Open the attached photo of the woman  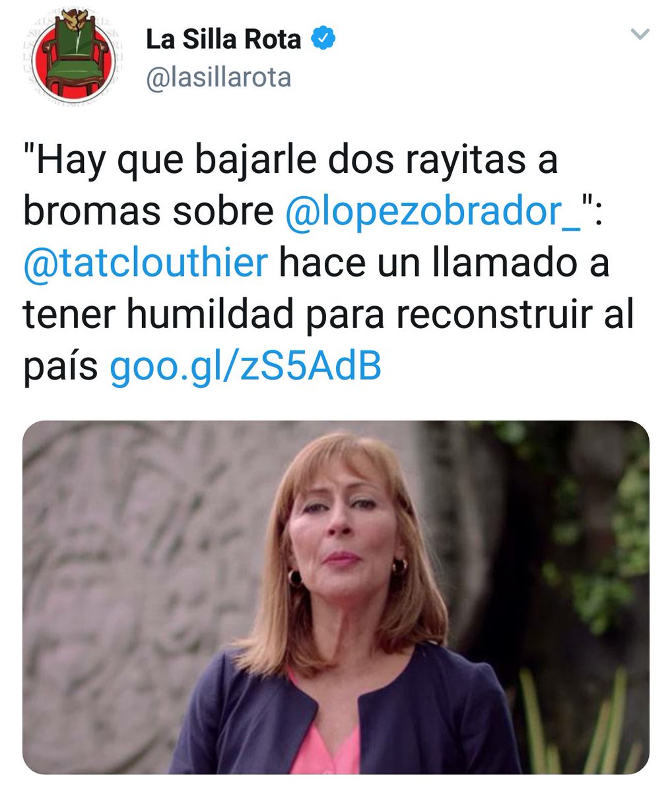coord(336,597)
